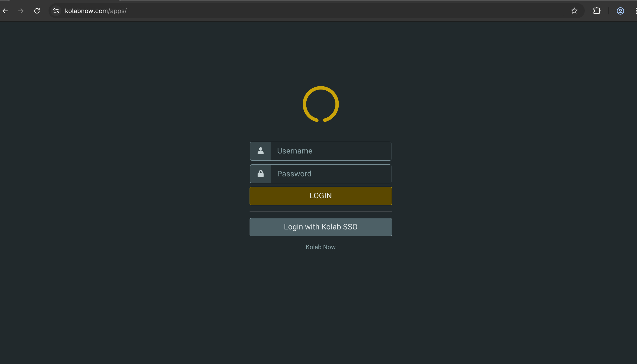Click the yellow Kolab circle logo

click(320, 104)
